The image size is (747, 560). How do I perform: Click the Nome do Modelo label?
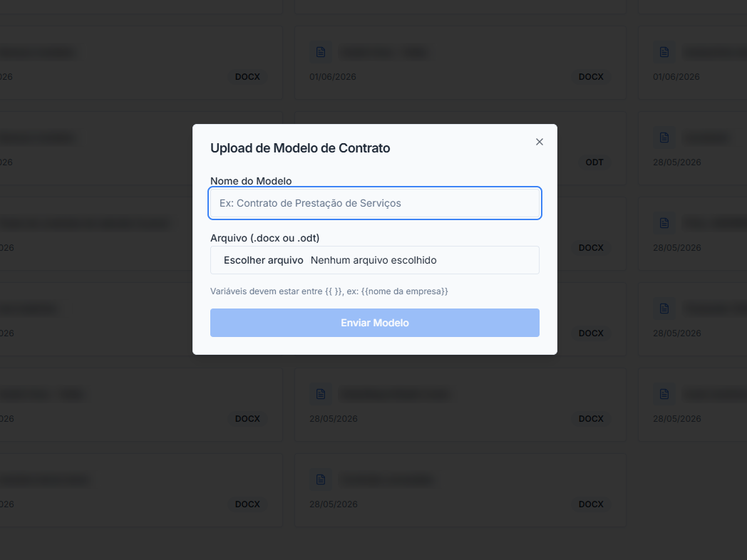[x=251, y=181]
